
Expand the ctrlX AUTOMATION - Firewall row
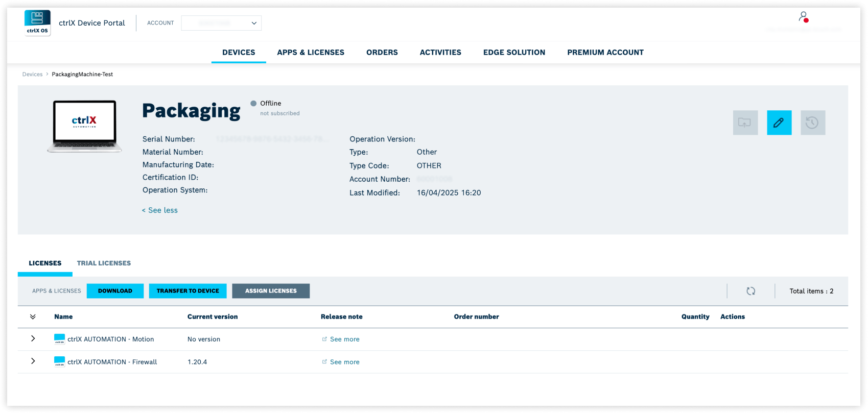33,361
